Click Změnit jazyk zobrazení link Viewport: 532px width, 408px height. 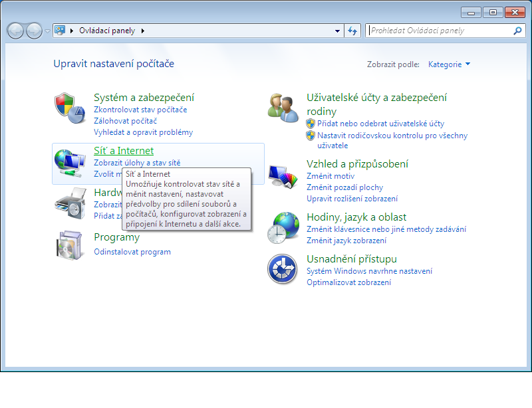(346, 241)
